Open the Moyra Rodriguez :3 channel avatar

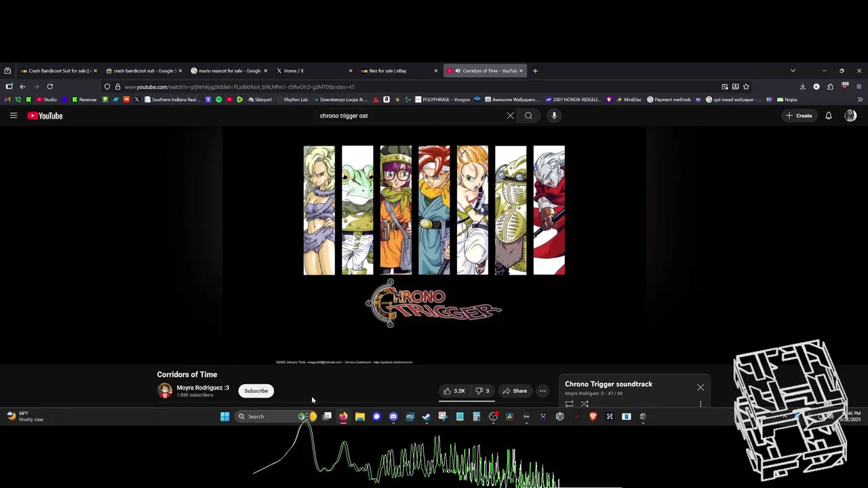coord(165,391)
